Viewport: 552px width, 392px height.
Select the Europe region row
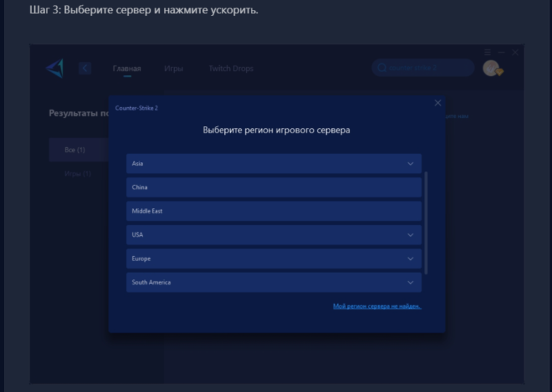coord(274,259)
